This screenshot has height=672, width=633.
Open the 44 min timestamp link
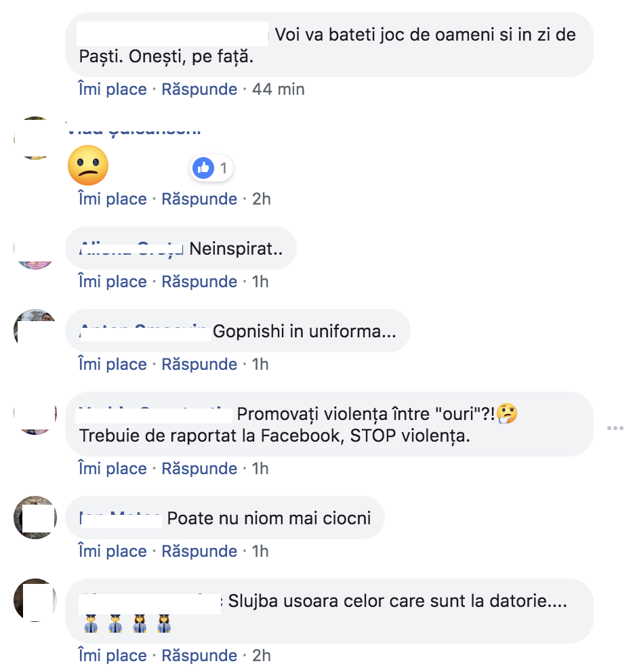pyautogui.click(x=279, y=89)
